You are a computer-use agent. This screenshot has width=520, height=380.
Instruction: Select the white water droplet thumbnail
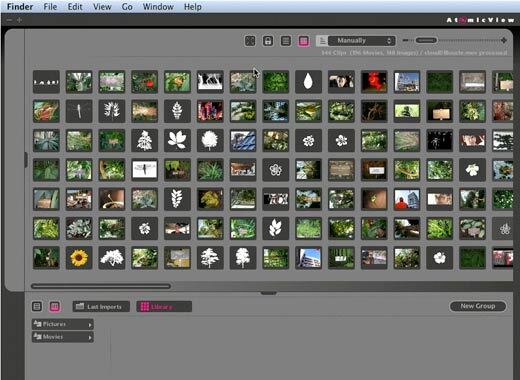[308, 82]
